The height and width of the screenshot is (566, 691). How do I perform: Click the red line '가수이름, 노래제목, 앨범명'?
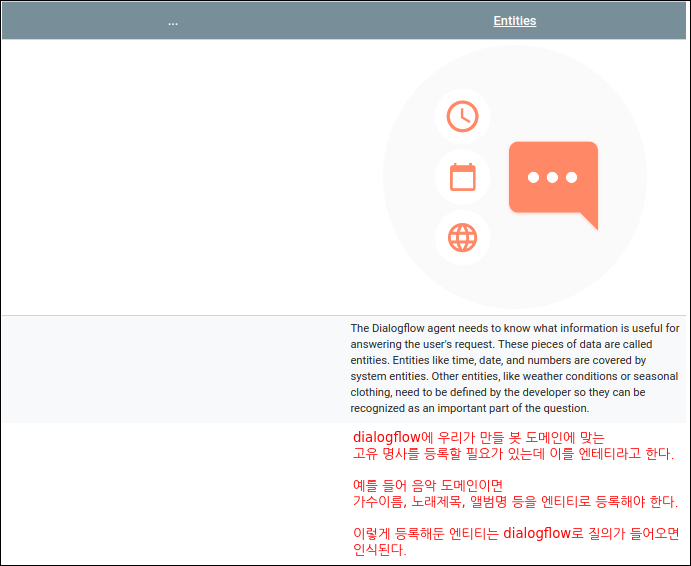[x=515, y=502]
